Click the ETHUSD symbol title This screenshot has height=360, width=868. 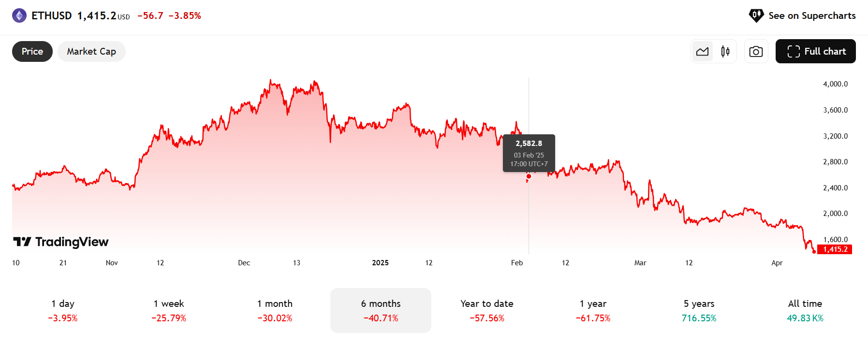[x=52, y=16]
